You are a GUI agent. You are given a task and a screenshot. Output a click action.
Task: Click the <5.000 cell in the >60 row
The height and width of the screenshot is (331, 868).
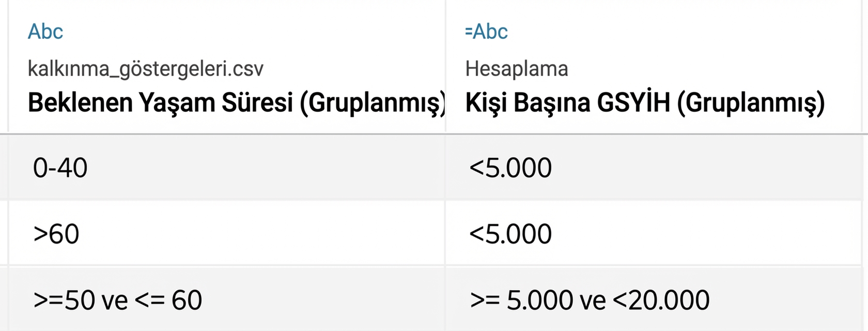(510, 234)
